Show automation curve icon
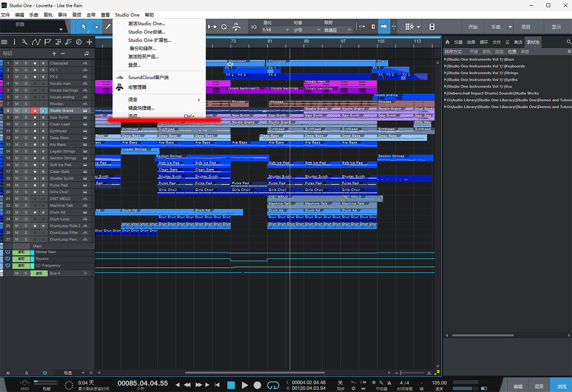Image resolution: width=572 pixels, height=392 pixels. (36, 42)
